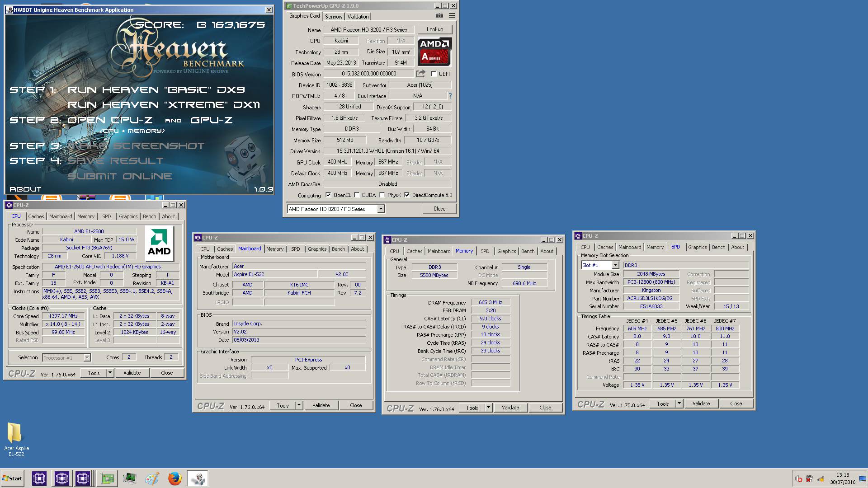The image size is (868, 488).
Task: Open the Task Manager monitor icon on taskbar
Action: 130,479
